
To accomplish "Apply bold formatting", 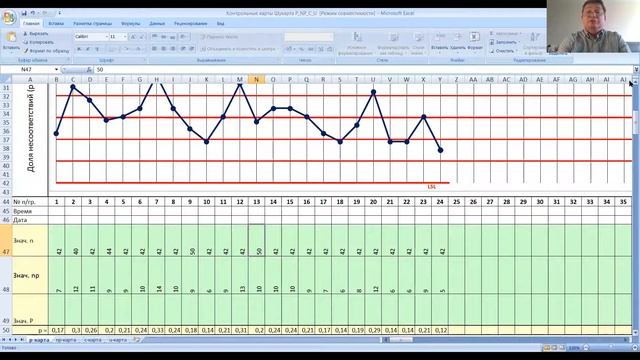I will click(80, 49).
